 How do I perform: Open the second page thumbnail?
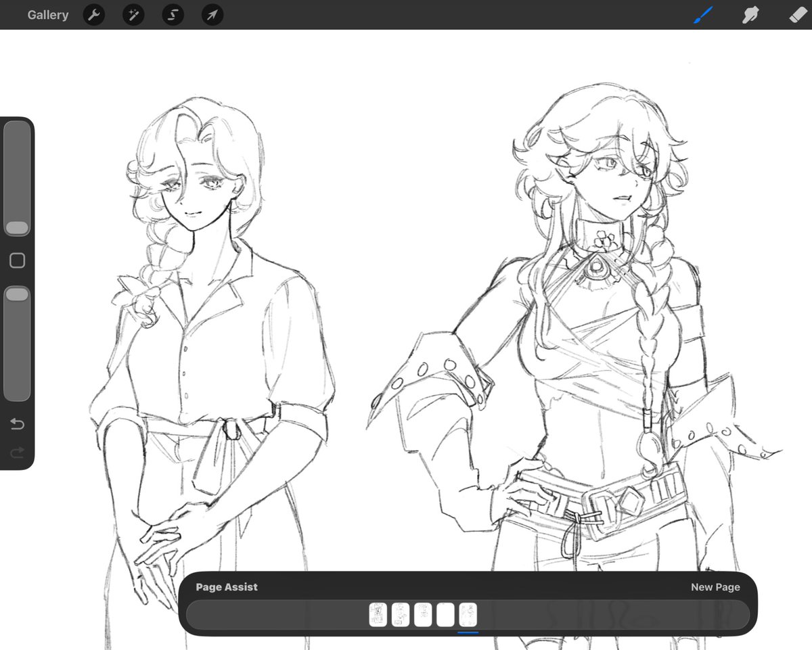(x=400, y=615)
